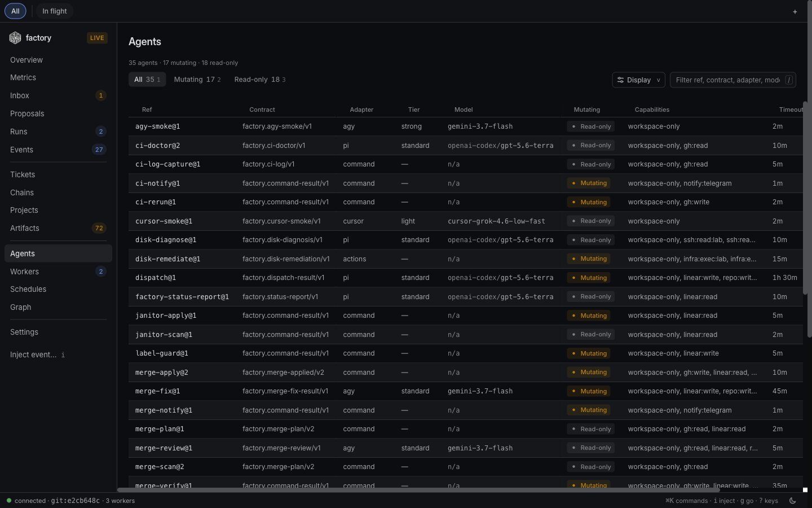The image size is (812, 508).
Task: Click cursor-grok-4.6-low-fast model cell
Action: coord(496,221)
